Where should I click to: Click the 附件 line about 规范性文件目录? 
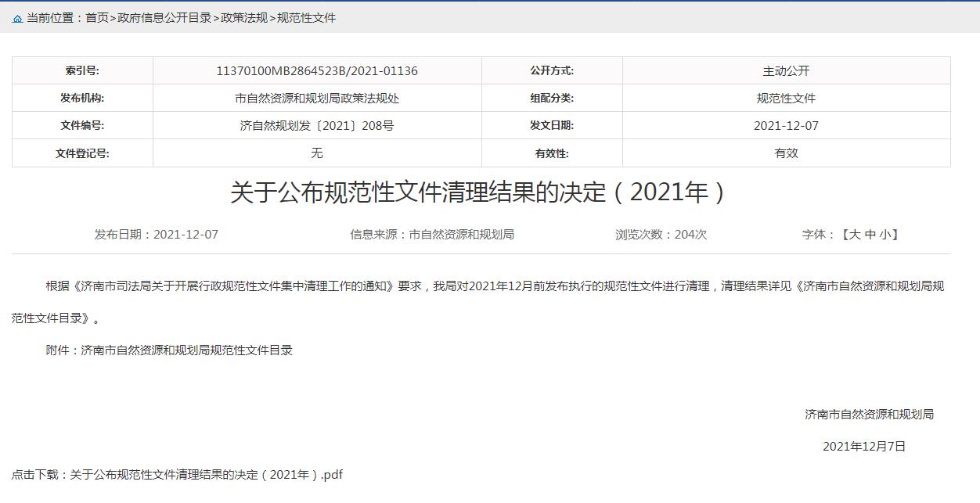pyautogui.click(x=169, y=350)
